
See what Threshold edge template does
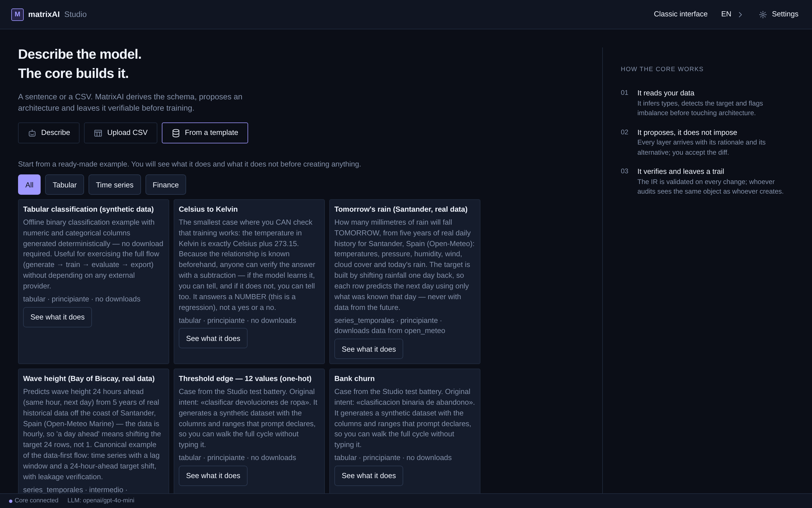(x=213, y=476)
